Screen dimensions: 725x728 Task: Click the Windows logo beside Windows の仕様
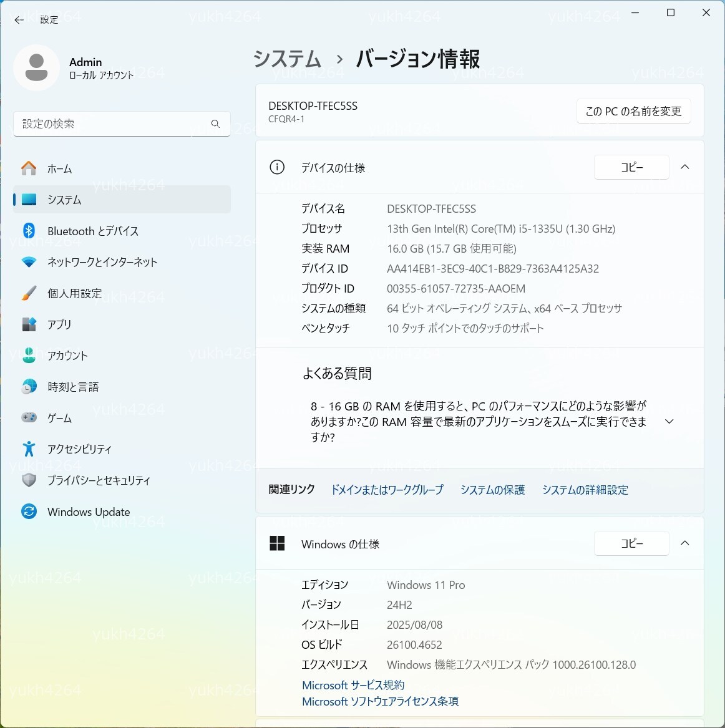(277, 543)
